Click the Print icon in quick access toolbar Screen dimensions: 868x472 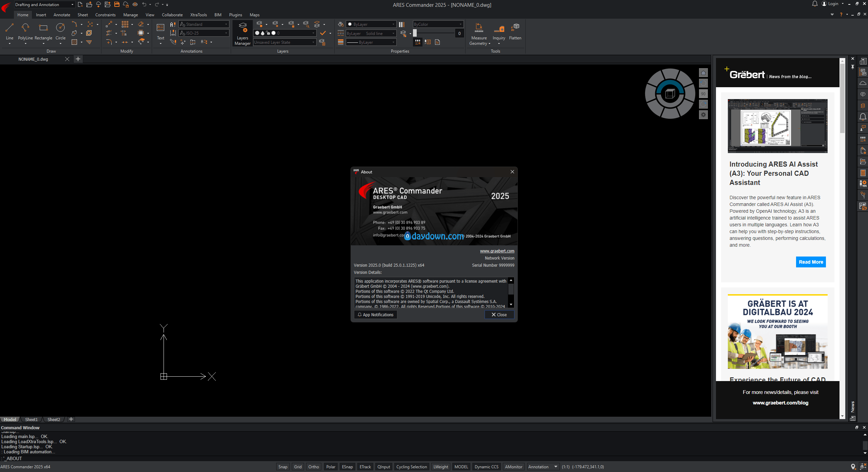point(135,4)
